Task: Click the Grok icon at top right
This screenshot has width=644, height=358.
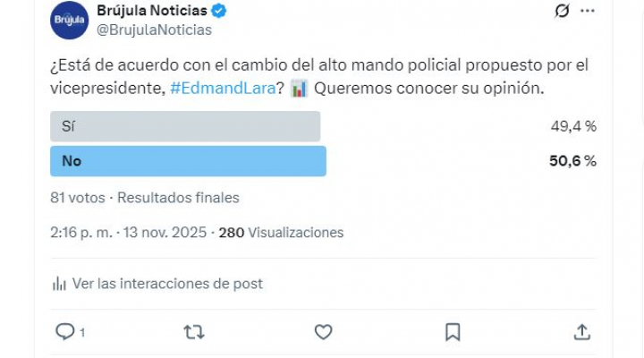Action: (x=563, y=12)
